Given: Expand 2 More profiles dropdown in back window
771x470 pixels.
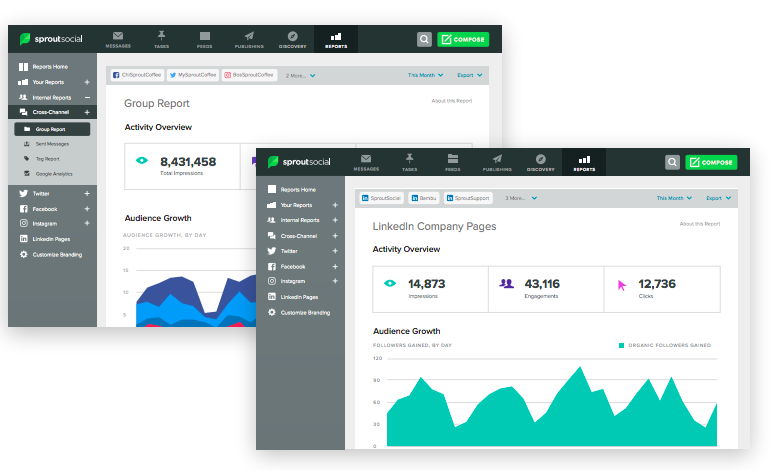Looking at the screenshot, I should 300,76.
